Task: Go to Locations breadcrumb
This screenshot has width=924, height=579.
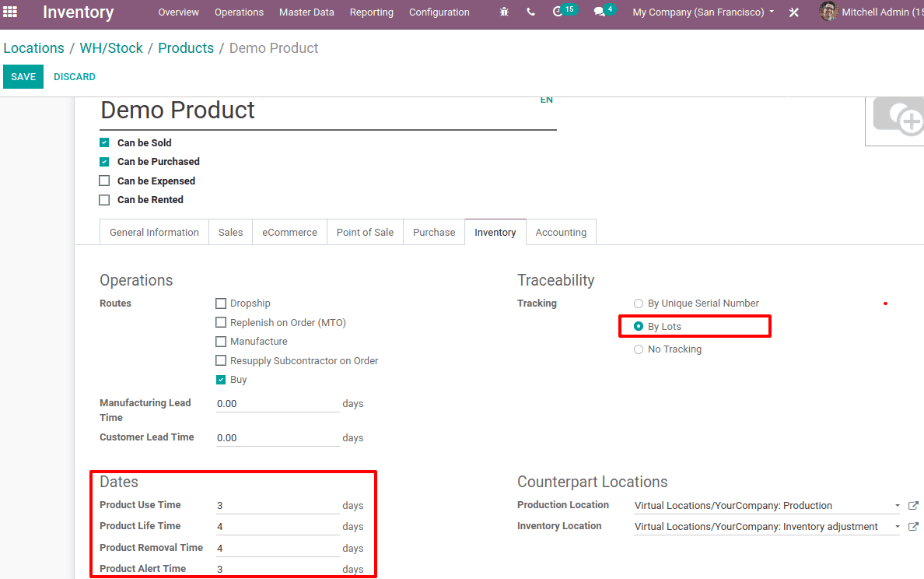Action: (x=33, y=48)
